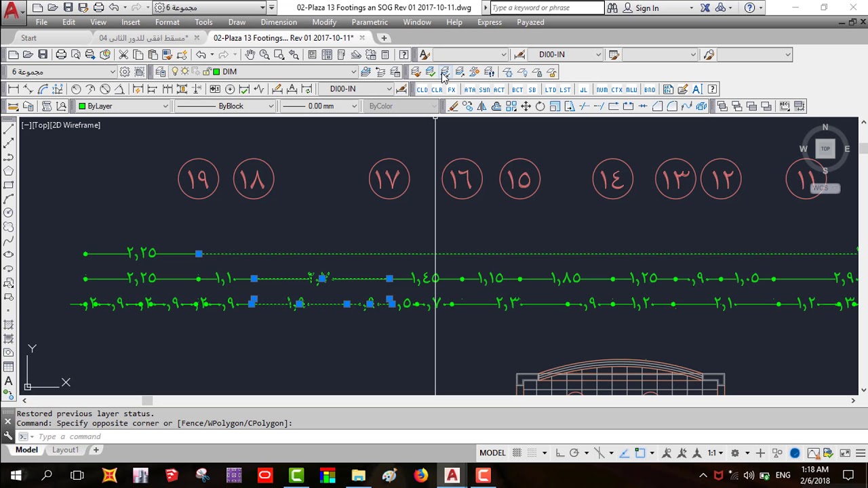The height and width of the screenshot is (488, 868).
Task: Click the Rotate tool icon
Action: tap(540, 106)
